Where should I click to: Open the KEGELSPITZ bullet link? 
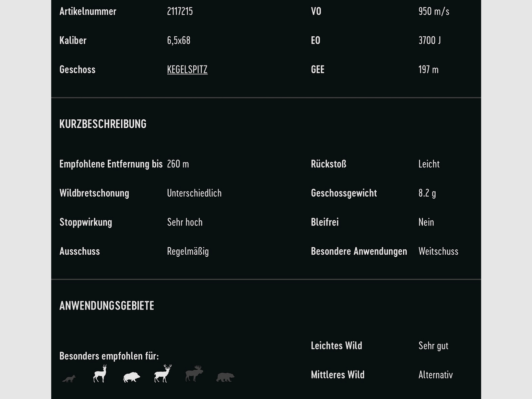pyautogui.click(x=187, y=69)
